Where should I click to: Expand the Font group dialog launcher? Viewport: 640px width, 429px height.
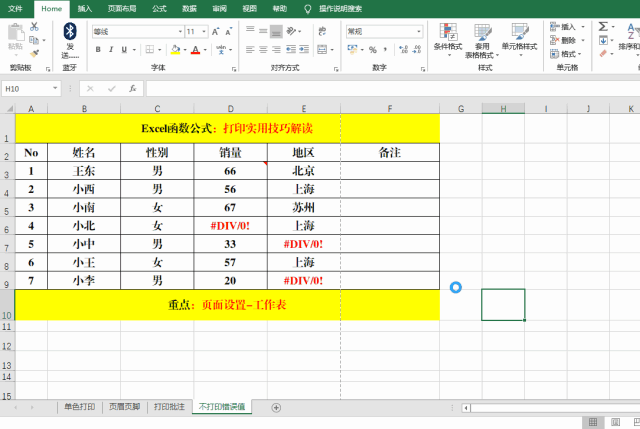click(x=234, y=69)
